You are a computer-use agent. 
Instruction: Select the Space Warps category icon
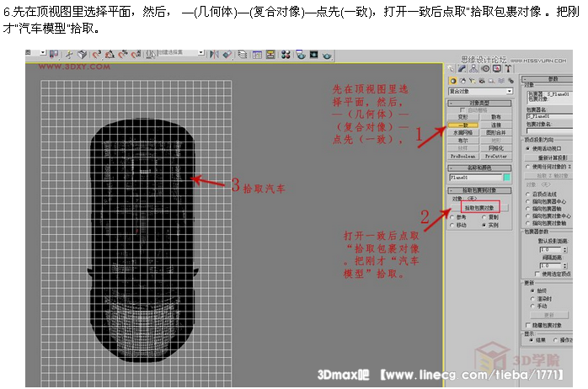(501, 81)
